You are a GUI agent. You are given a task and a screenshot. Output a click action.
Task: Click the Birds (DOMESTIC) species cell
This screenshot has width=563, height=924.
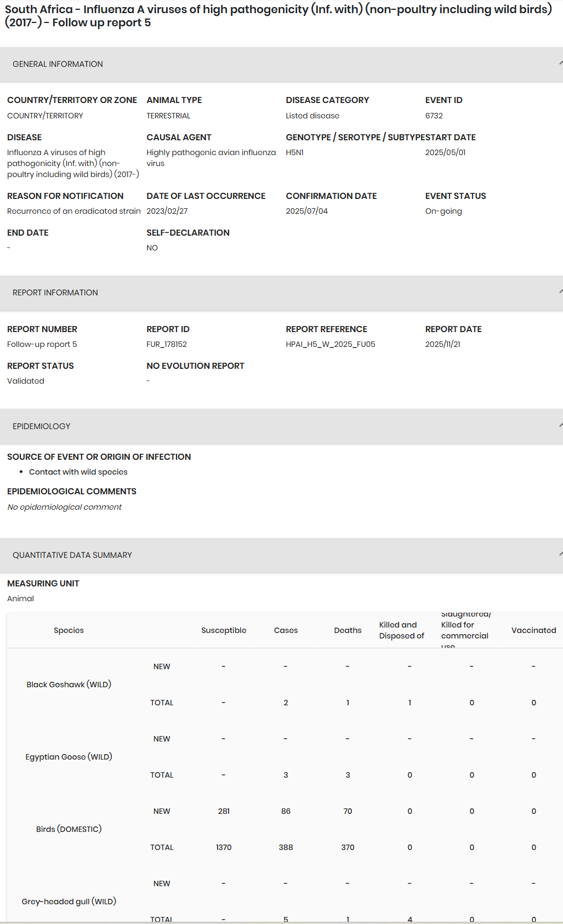click(69, 829)
